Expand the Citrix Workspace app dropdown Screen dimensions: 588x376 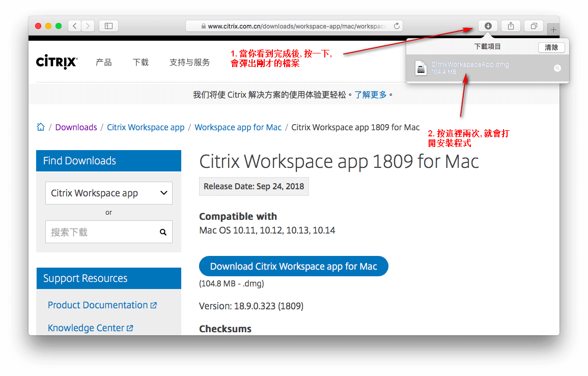109,193
